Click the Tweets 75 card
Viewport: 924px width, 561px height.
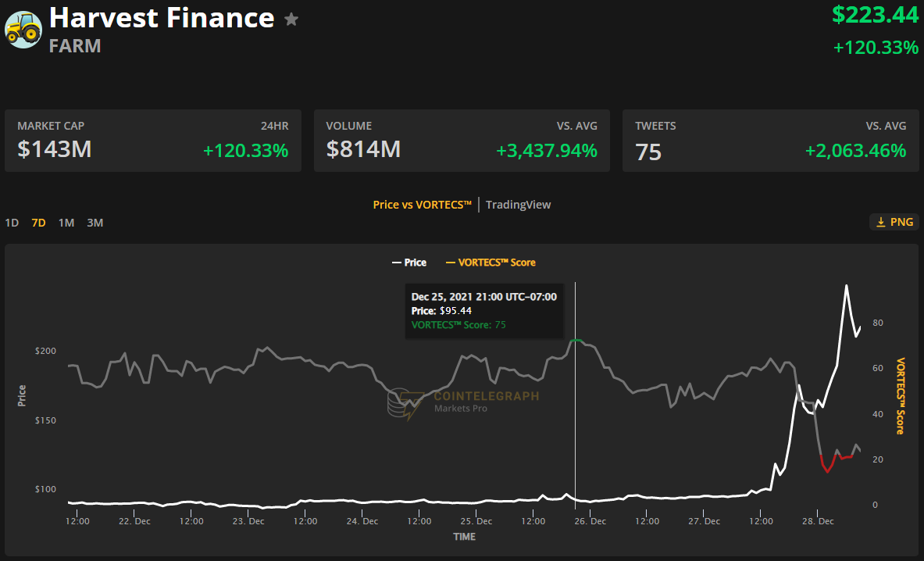tap(770, 141)
